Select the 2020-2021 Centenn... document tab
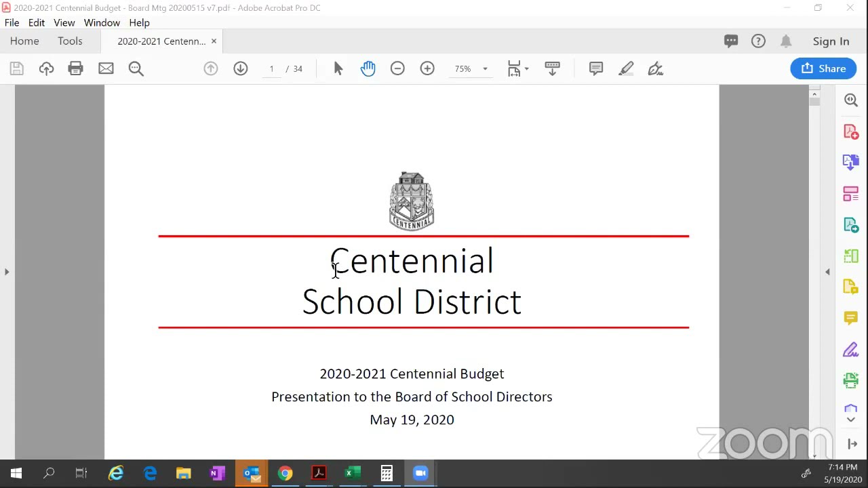868x488 pixels. tap(161, 41)
